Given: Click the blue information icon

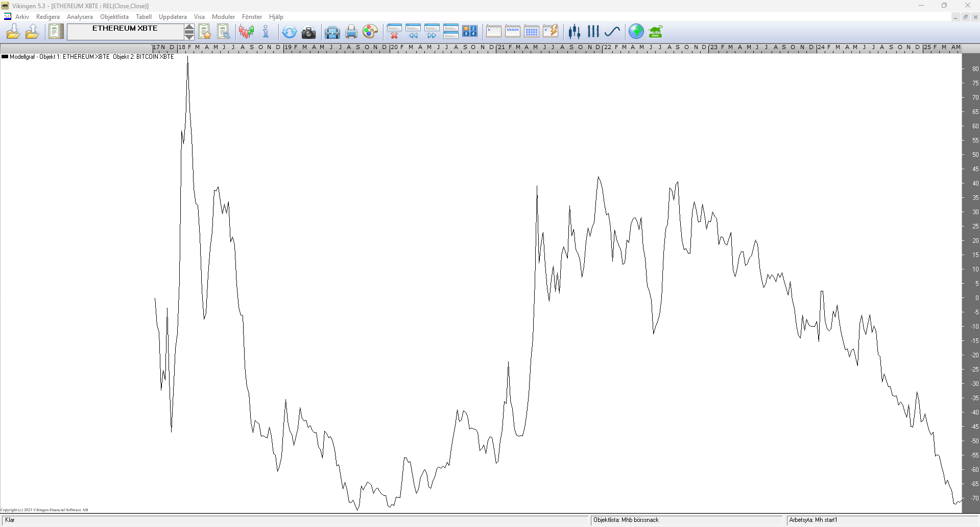Looking at the screenshot, I should click(266, 32).
